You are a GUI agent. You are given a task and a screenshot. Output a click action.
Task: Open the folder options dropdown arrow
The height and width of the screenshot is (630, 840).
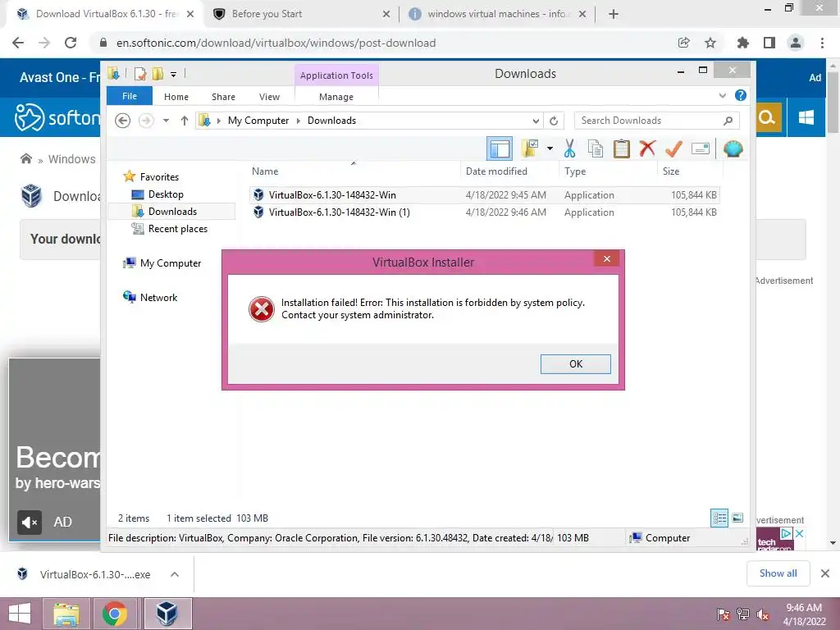550,148
